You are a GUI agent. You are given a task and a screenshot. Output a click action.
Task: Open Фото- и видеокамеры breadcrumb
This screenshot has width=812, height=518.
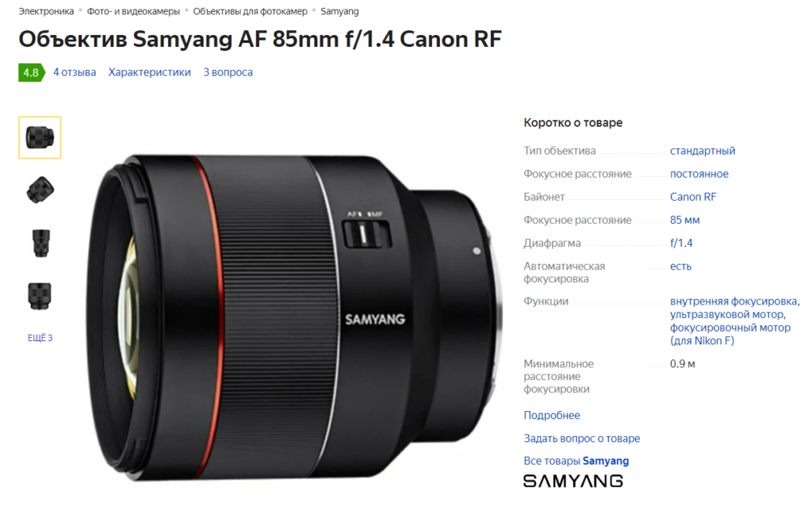tap(133, 11)
